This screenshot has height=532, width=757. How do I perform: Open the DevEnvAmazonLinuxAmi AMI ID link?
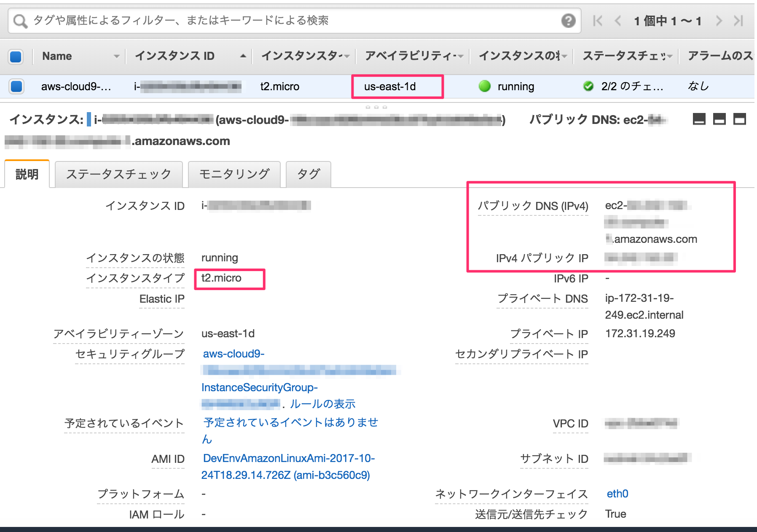pyautogui.click(x=288, y=467)
